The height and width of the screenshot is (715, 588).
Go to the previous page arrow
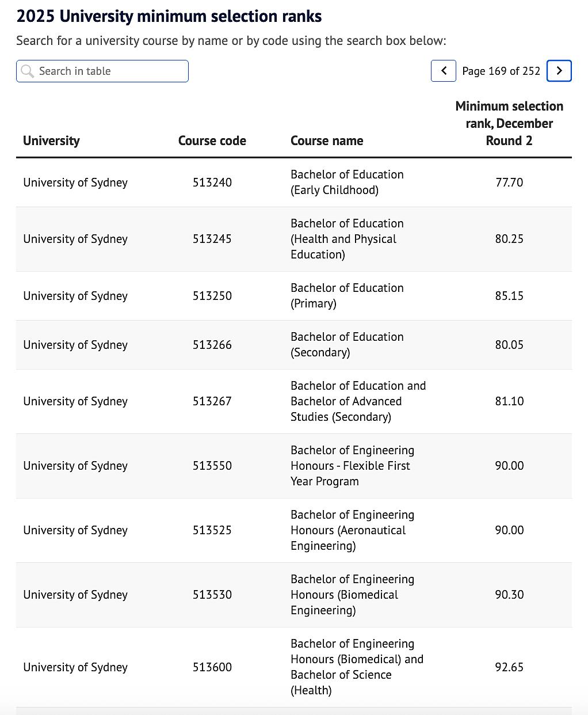(x=444, y=71)
